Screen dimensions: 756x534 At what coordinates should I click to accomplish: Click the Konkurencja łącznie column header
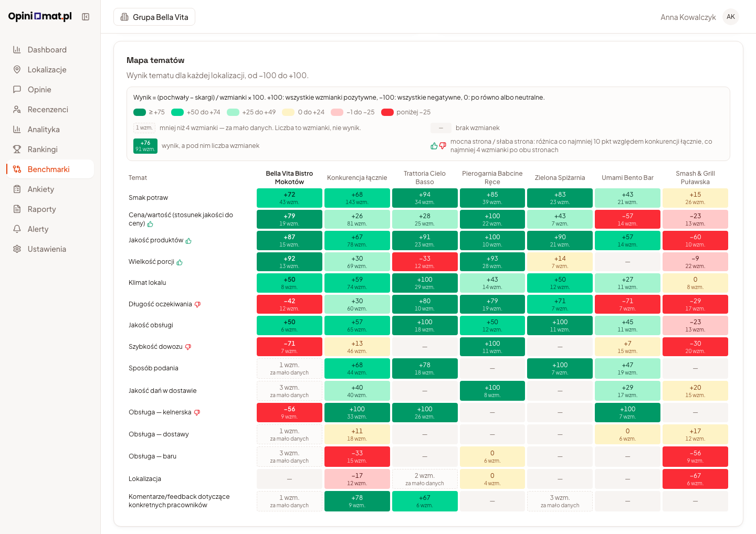pos(357,178)
